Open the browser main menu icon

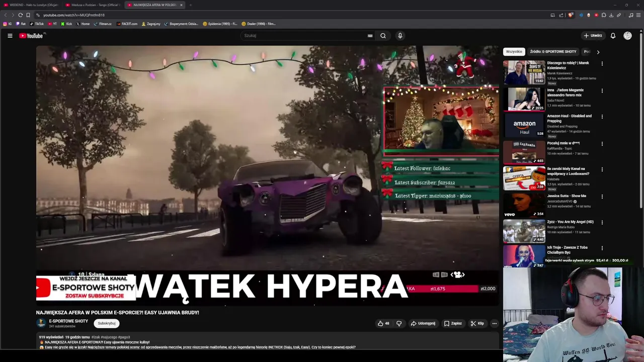coord(638,15)
